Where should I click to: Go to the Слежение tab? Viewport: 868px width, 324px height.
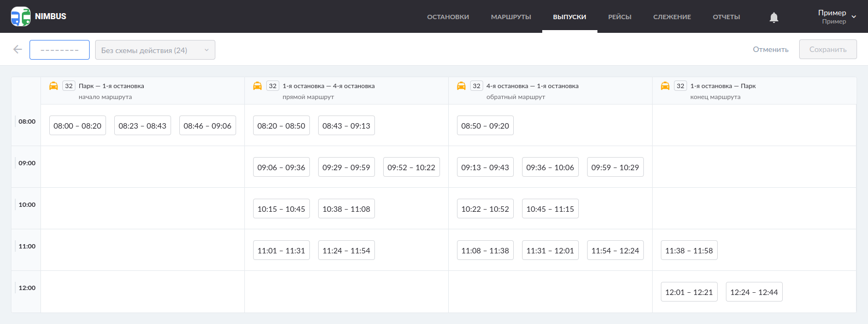tap(672, 17)
